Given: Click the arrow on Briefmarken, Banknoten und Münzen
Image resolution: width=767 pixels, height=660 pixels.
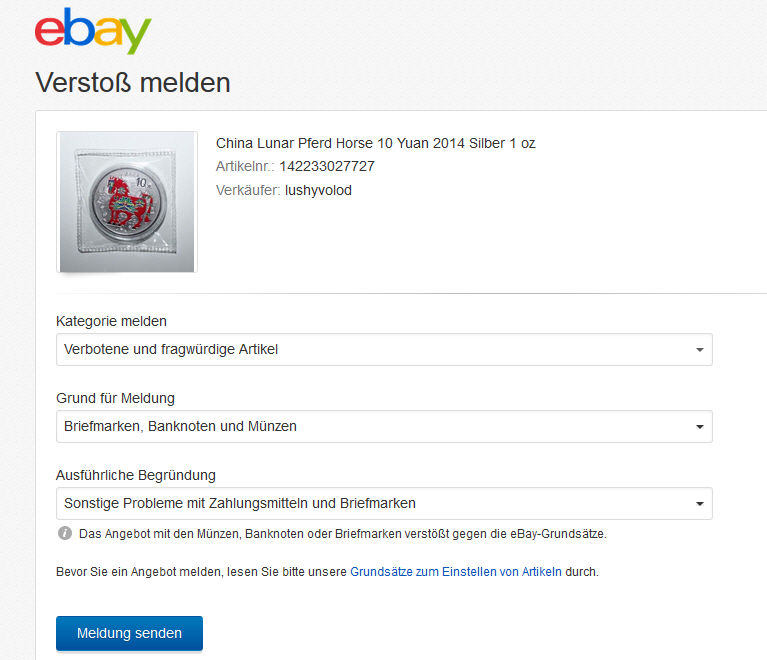Looking at the screenshot, I should coord(699,427).
